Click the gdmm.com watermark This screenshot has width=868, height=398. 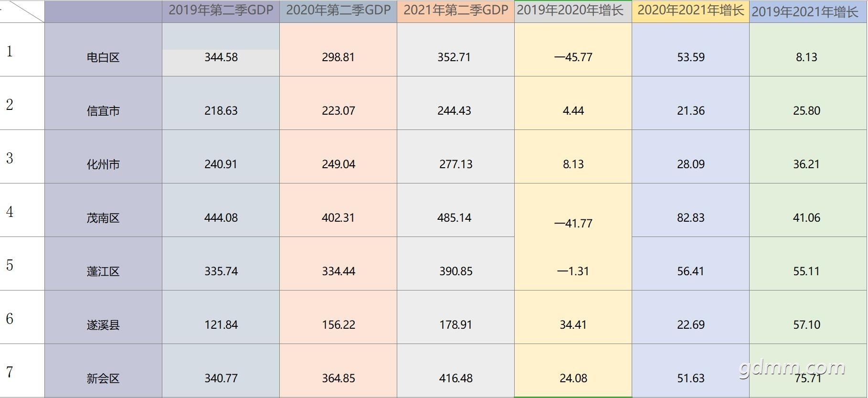pyautogui.click(x=792, y=368)
